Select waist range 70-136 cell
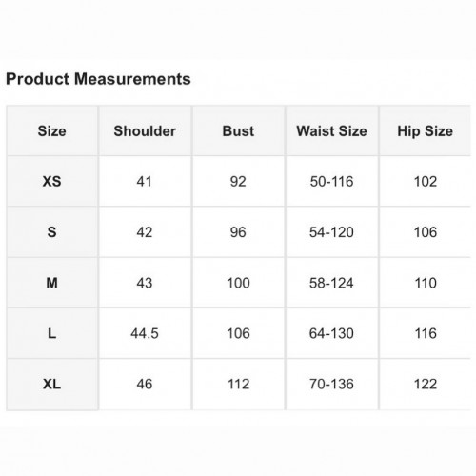The width and height of the screenshot is (476, 476). click(x=331, y=384)
